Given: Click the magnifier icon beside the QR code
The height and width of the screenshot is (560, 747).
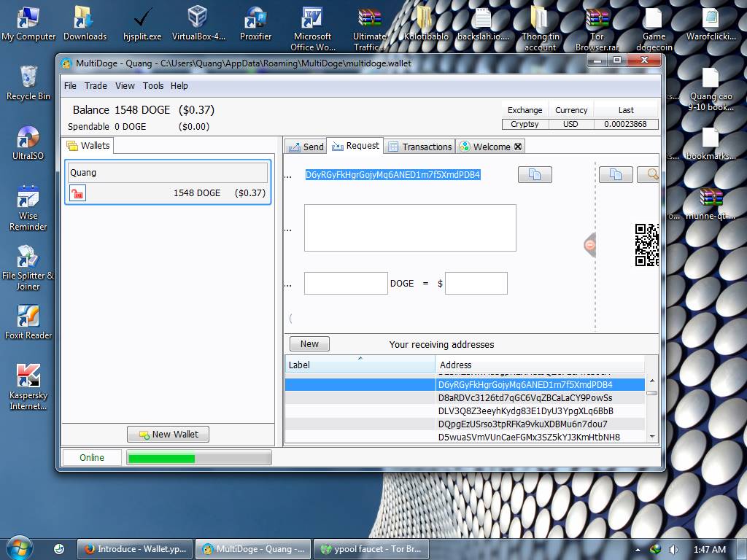Looking at the screenshot, I should pos(650,175).
